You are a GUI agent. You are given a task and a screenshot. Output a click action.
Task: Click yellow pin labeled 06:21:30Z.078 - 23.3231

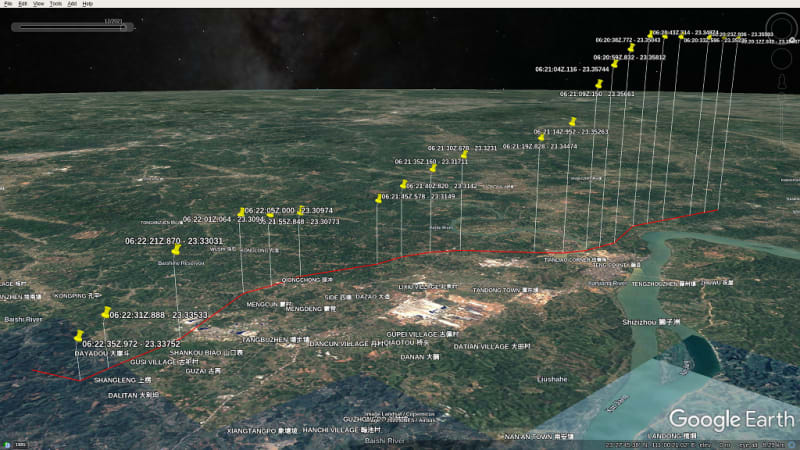point(464,154)
